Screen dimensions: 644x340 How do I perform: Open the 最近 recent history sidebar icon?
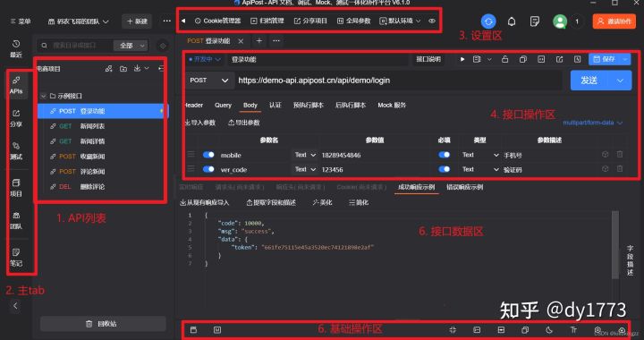point(16,48)
